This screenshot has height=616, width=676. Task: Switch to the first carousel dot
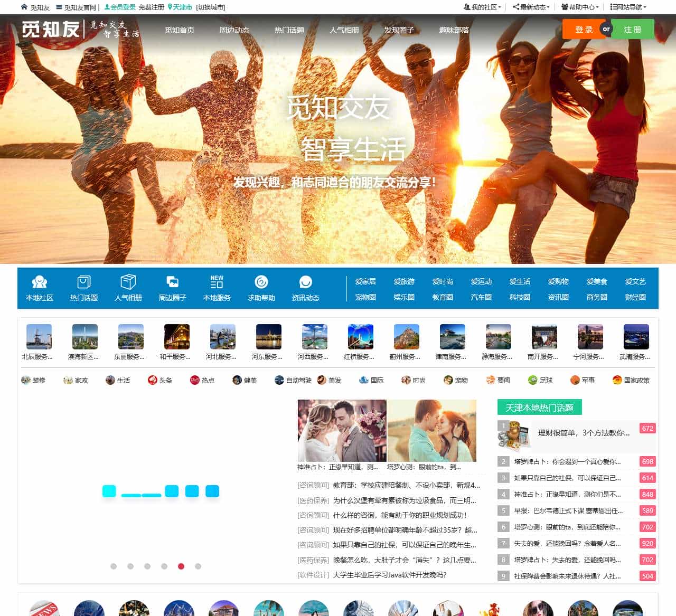pos(114,566)
